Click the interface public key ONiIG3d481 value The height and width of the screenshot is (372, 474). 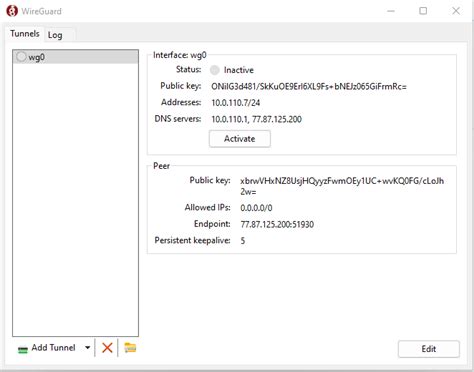click(309, 87)
